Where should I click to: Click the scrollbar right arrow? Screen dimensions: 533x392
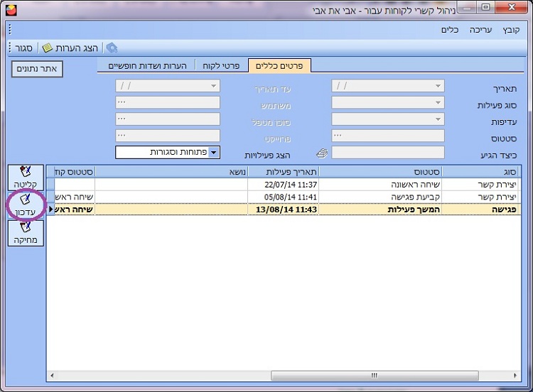click(515, 376)
